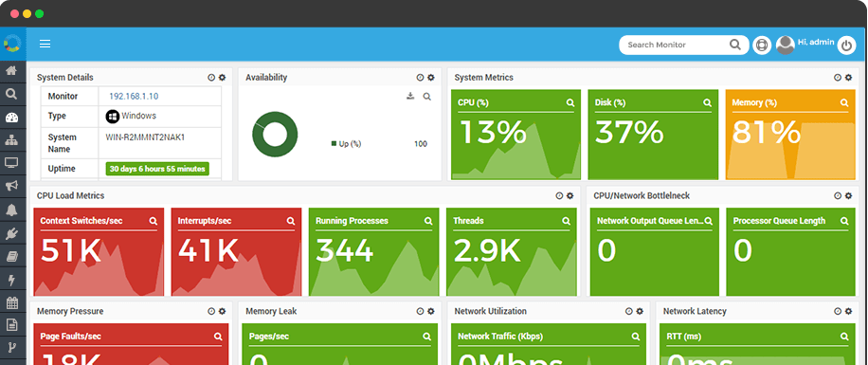Open System Metrics panel gear settings
868x365 pixels.
click(x=849, y=78)
